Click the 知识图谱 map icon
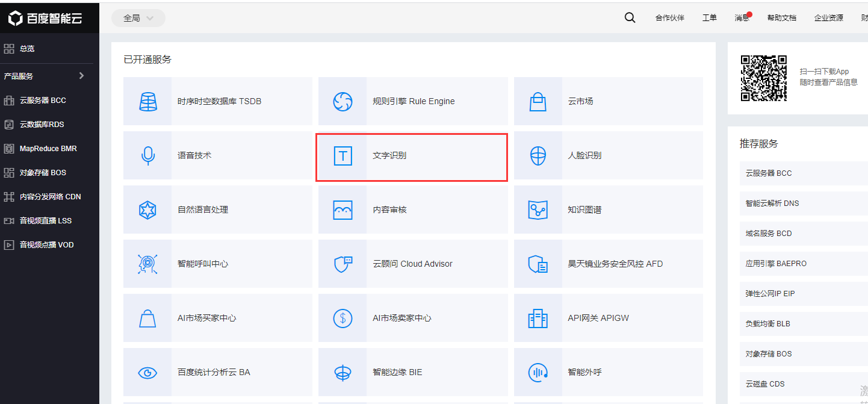 [x=538, y=210]
